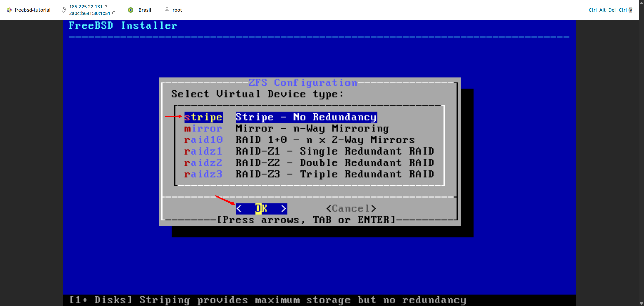
Task: Click the user icon next to root
Action: click(x=167, y=10)
